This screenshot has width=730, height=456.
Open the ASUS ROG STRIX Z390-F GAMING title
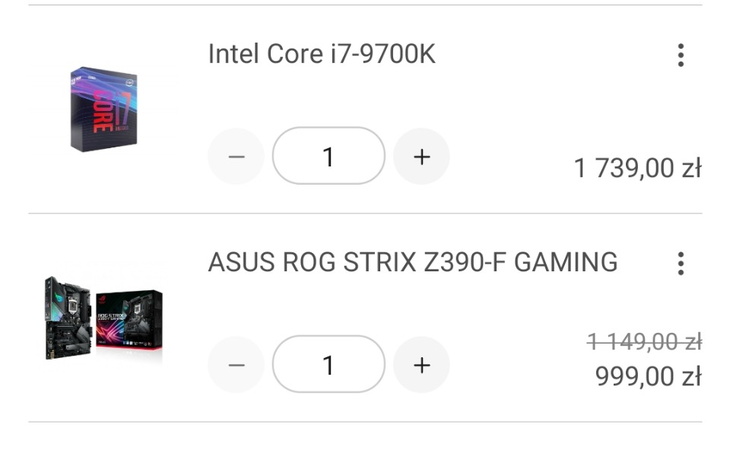[x=412, y=263]
